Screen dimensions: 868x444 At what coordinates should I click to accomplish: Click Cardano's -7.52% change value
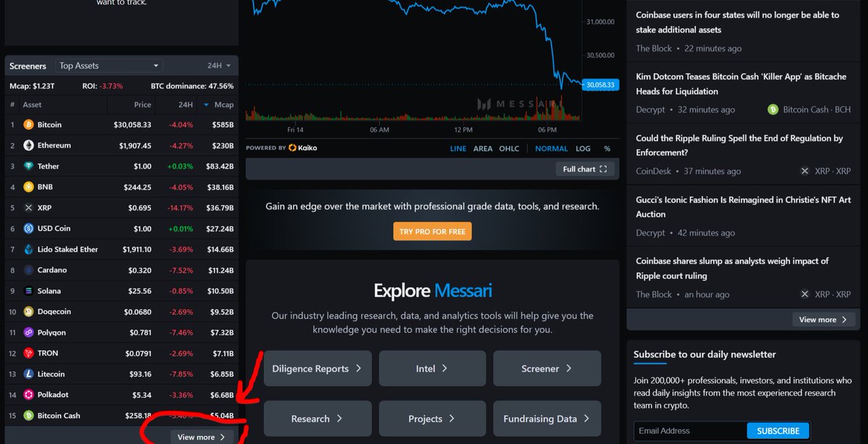tap(181, 270)
